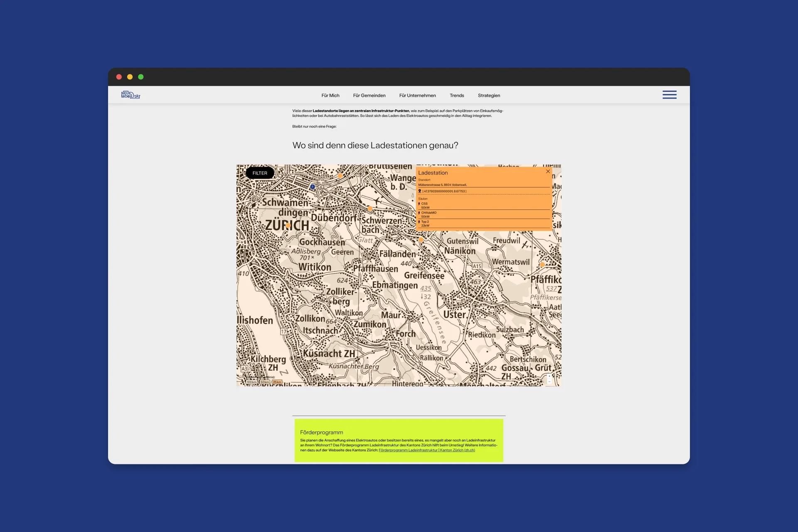This screenshot has height=532, width=798.
Task: Click the orange marker near Pfäffikon
Action: click(542, 264)
